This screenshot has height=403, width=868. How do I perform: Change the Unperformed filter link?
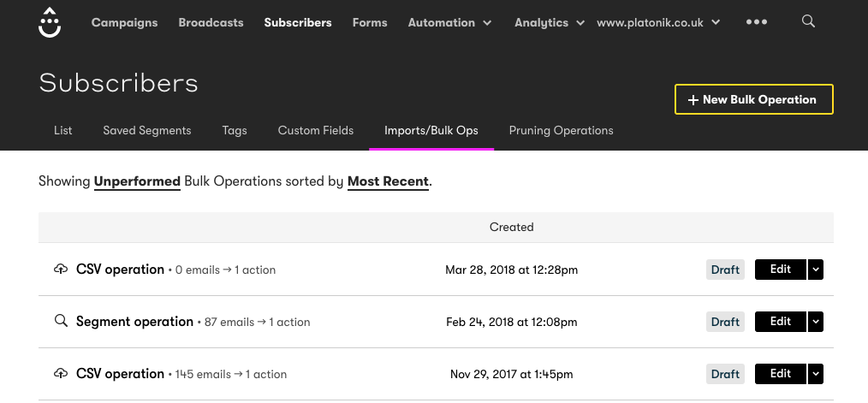[137, 181]
